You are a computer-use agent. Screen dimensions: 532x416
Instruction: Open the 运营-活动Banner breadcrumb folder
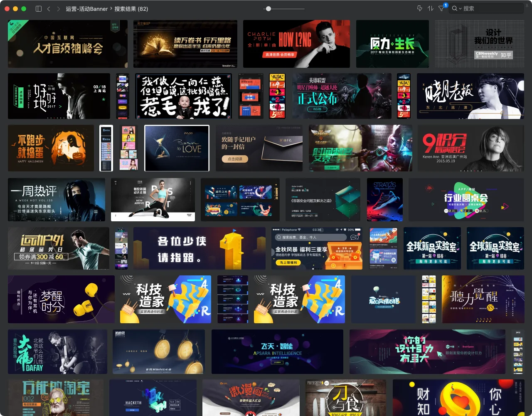pos(86,9)
